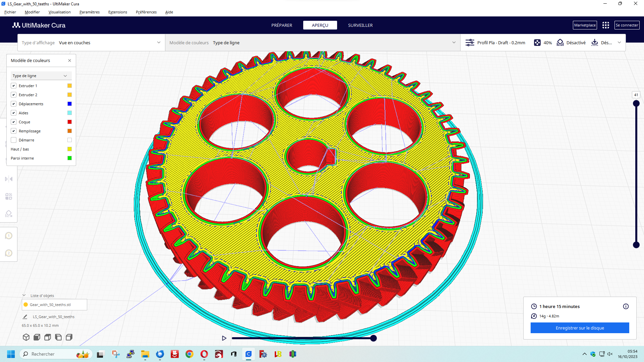Open the print settings sliders icon
Viewport: 644px width, 362px height.
coord(470,43)
